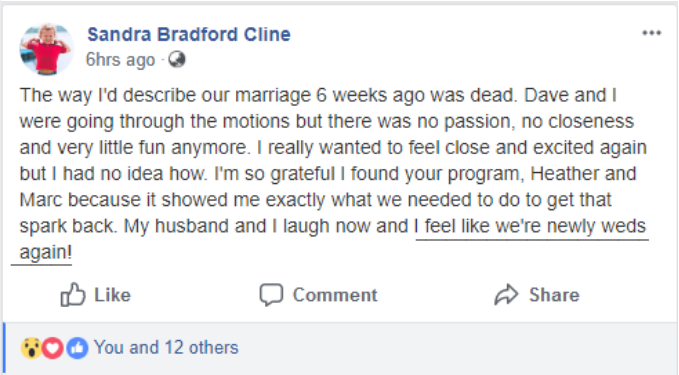
Task: Toggle Like on this post
Action: 95,295
